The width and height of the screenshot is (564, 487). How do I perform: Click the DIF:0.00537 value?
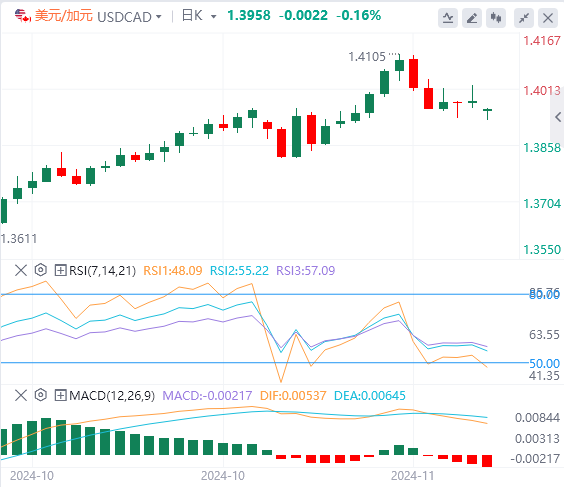coord(293,396)
